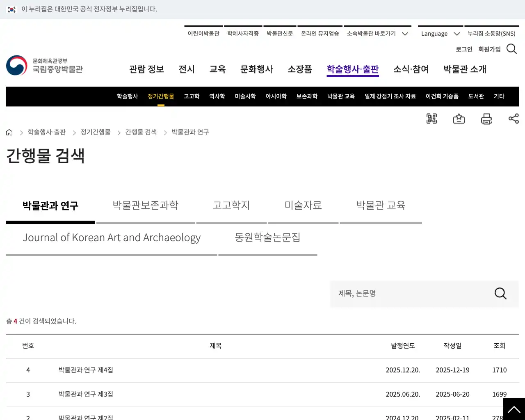Switch to the 박물관보존과학 tab
The width and height of the screenshot is (525, 420).
146,206
